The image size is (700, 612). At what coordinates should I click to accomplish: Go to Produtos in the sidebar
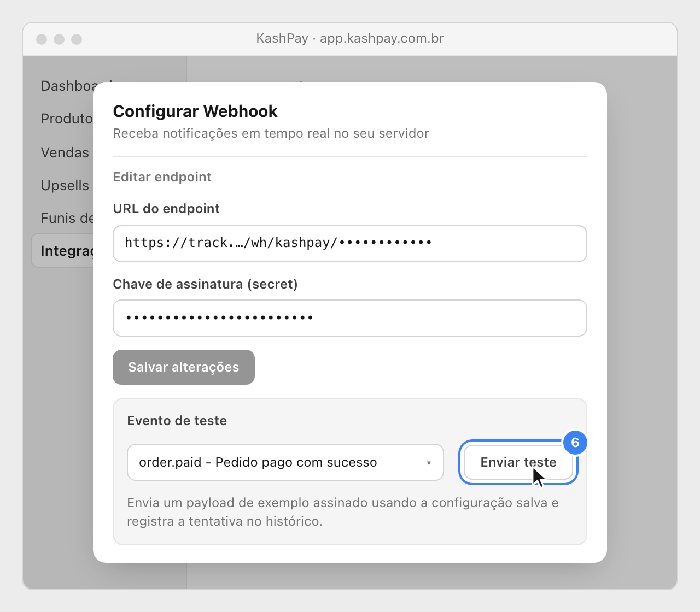[x=67, y=119]
